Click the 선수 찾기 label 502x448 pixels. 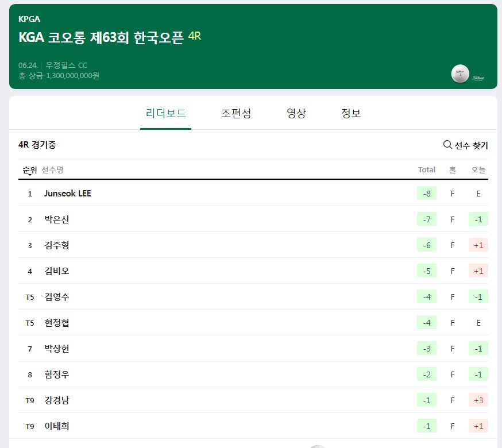coord(471,145)
